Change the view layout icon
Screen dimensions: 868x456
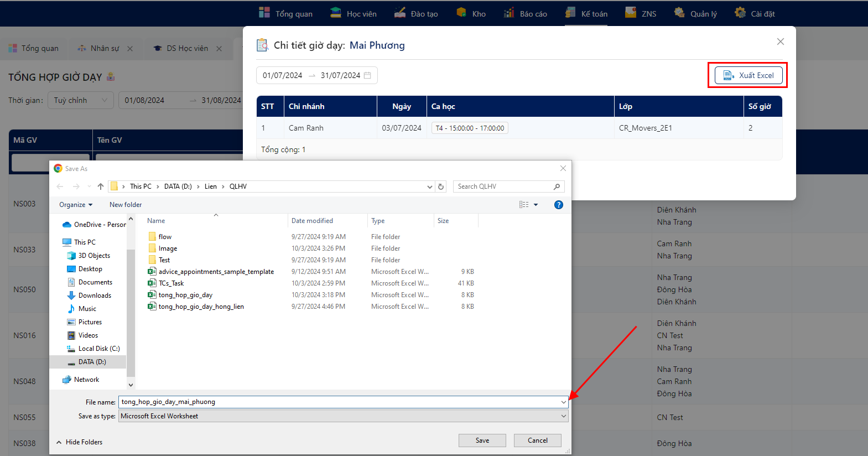pos(524,205)
